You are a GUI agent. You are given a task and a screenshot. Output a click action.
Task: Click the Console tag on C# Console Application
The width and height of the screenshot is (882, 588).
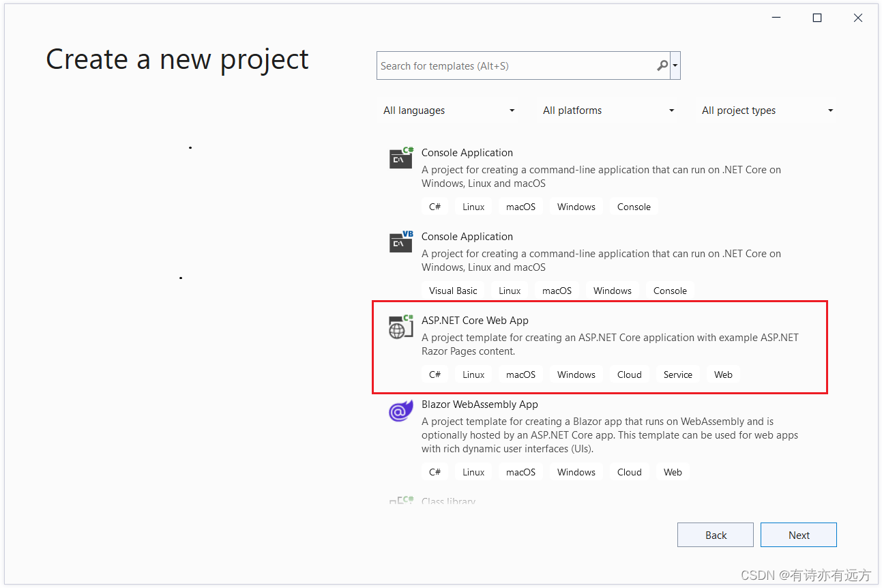pyautogui.click(x=634, y=207)
